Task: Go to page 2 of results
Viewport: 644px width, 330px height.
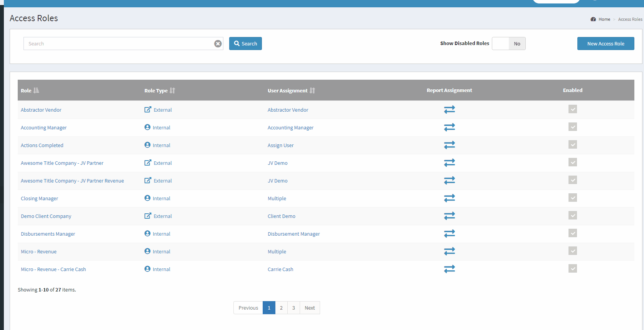Action: click(x=281, y=308)
